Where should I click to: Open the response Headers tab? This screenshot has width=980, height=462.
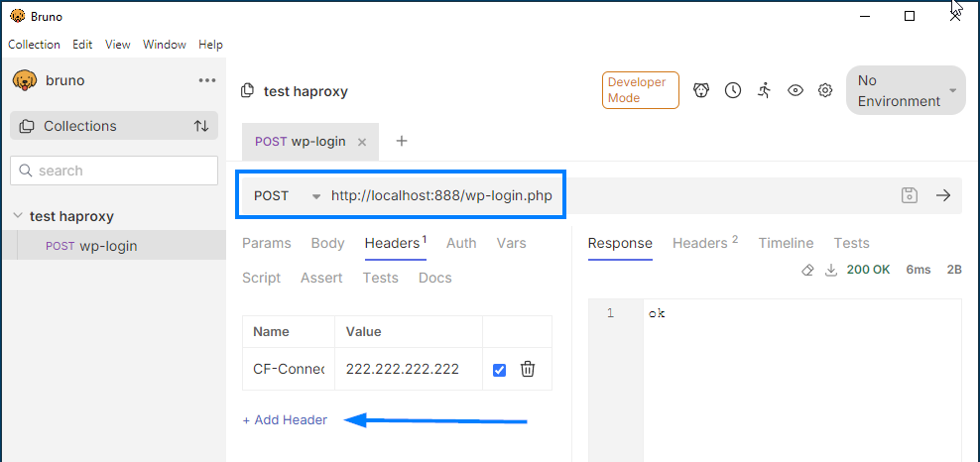[x=705, y=244]
